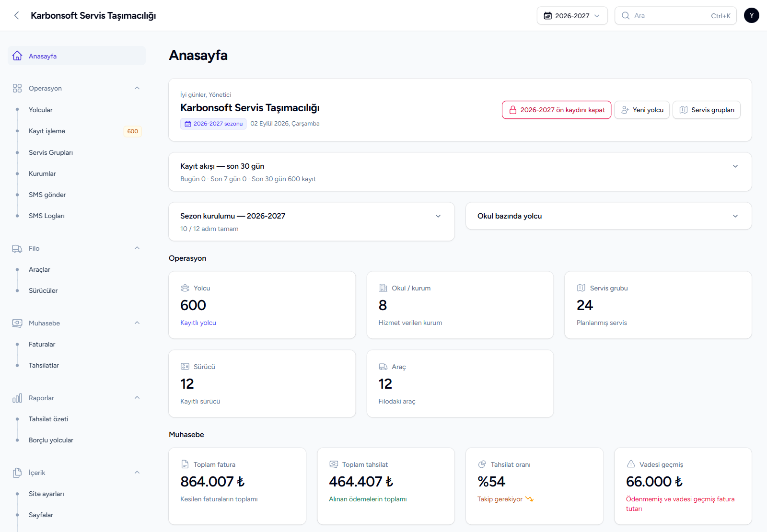Open Faturalar in the sidebar
The height and width of the screenshot is (532, 767).
(x=77, y=344)
